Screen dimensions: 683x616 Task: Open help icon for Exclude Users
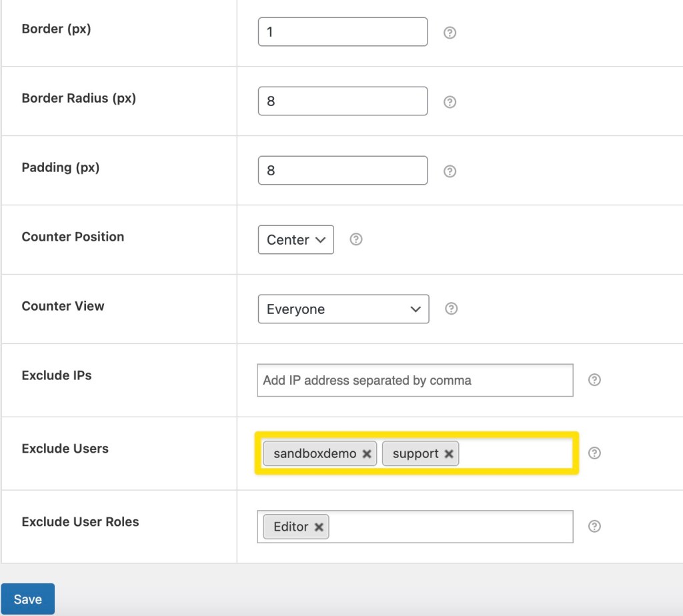pos(594,453)
